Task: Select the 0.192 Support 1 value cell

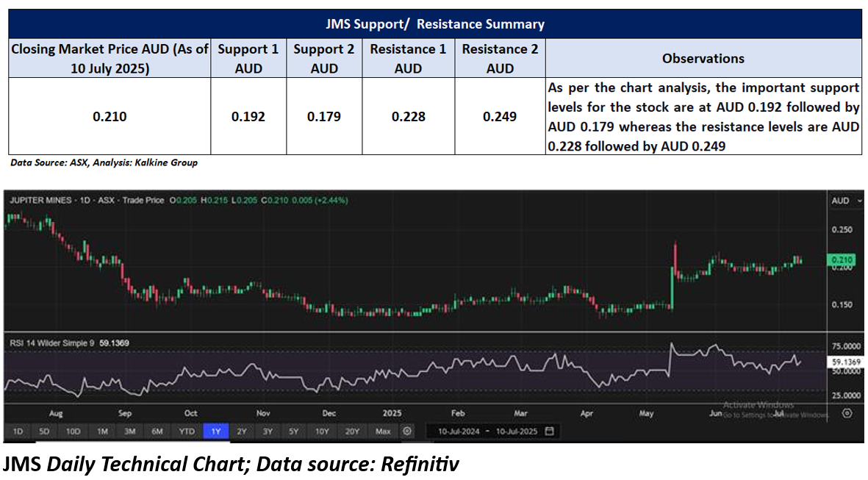Action: coord(248,116)
